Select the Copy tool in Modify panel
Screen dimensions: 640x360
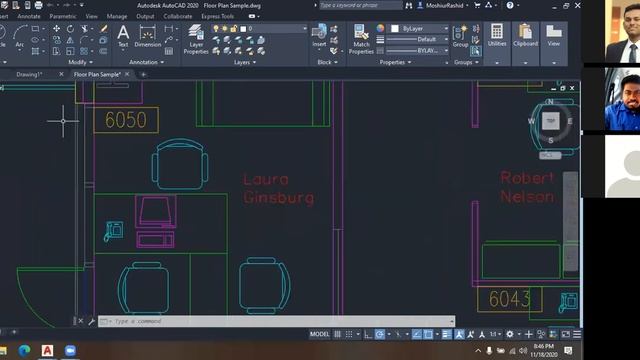pos(56,40)
